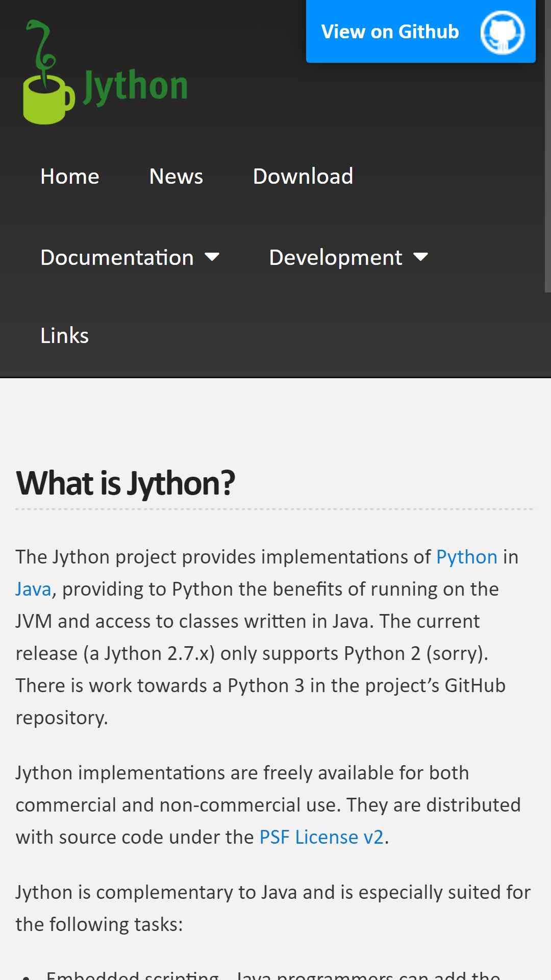Click the page scrollbar thumb
The height and width of the screenshot is (980, 551).
pyautogui.click(x=547, y=146)
